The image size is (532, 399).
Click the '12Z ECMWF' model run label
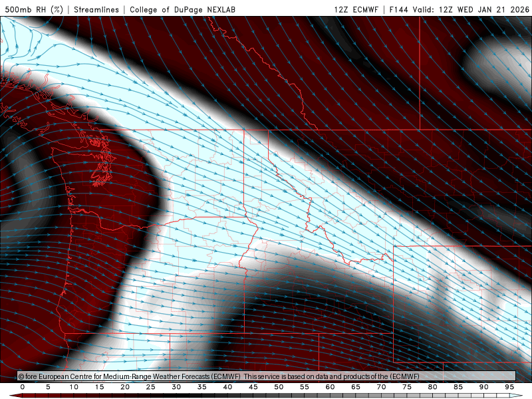point(356,9)
